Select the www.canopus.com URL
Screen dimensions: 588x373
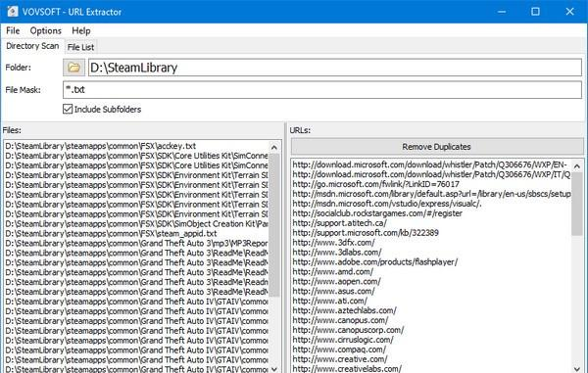click(x=340, y=320)
